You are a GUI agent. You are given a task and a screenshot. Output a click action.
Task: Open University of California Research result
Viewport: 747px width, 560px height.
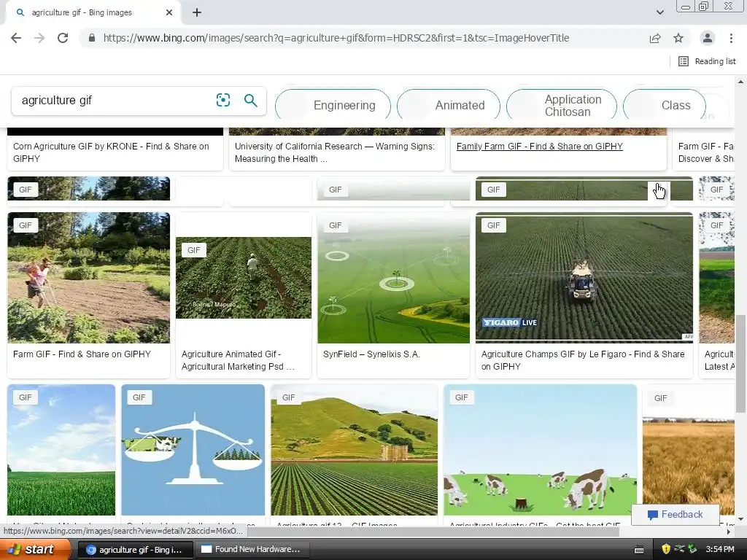[335, 152]
